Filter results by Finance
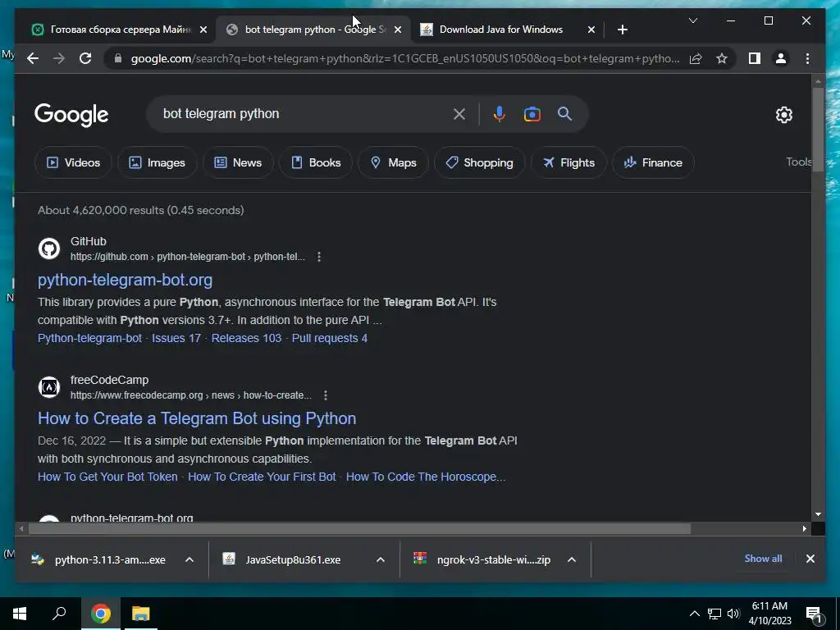This screenshot has width=840, height=630. [x=653, y=162]
